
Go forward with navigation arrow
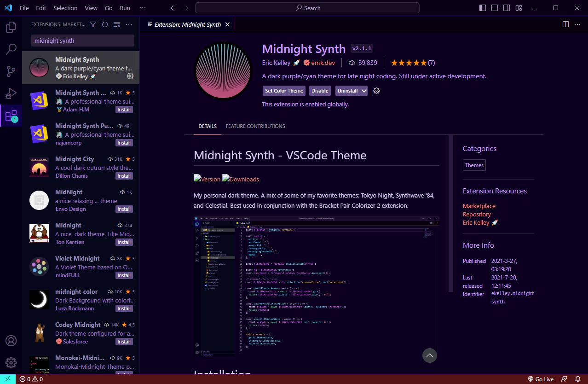185,8
